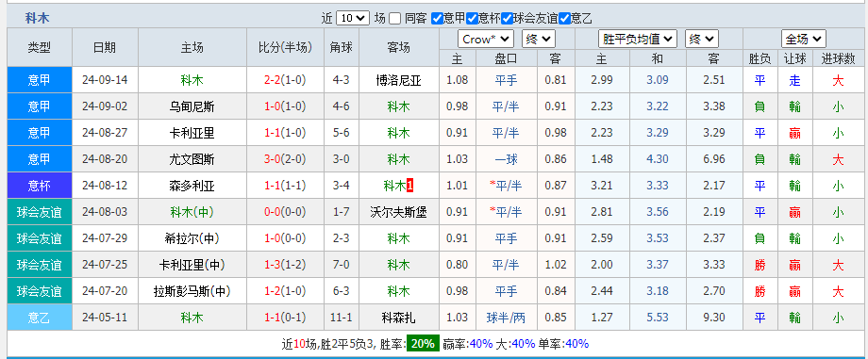Image resolution: width=868 pixels, height=359 pixels.
Task: Open the 沃尔夫斯堡 away team link
Action: pos(398,212)
